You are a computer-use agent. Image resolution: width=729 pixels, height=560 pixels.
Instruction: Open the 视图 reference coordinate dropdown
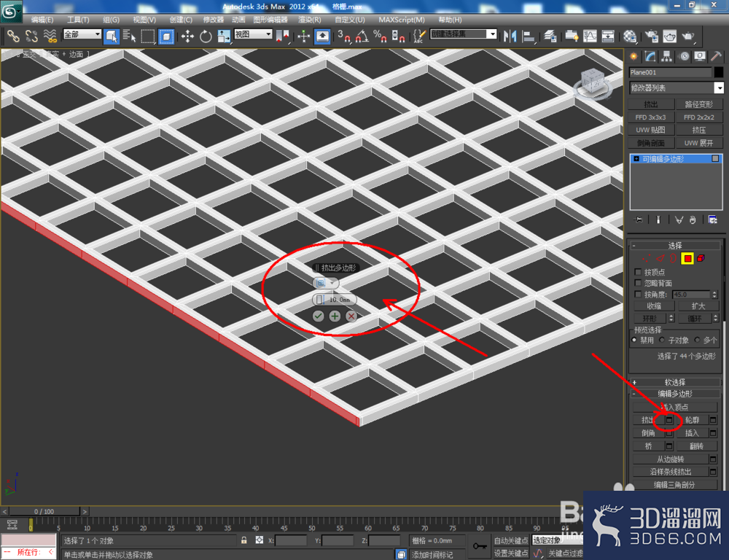pos(253,34)
